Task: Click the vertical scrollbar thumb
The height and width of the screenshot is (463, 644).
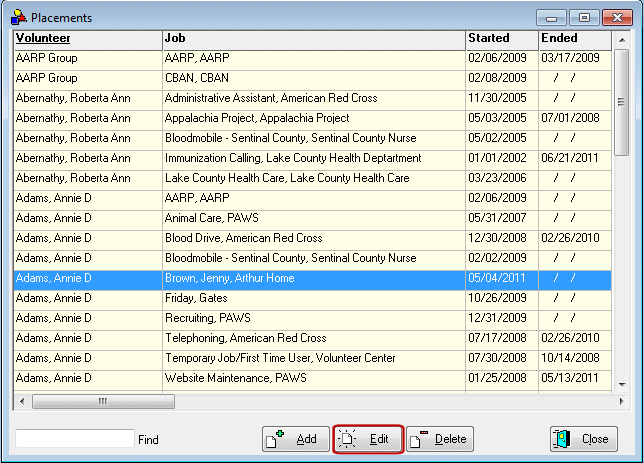Action: (x=622, y=102)
